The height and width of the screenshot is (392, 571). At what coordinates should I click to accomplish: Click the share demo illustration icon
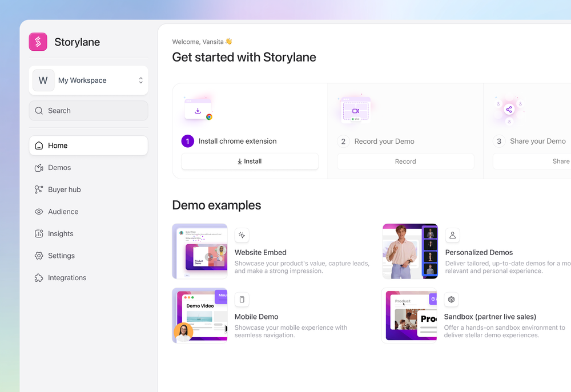tap(509, 110)
